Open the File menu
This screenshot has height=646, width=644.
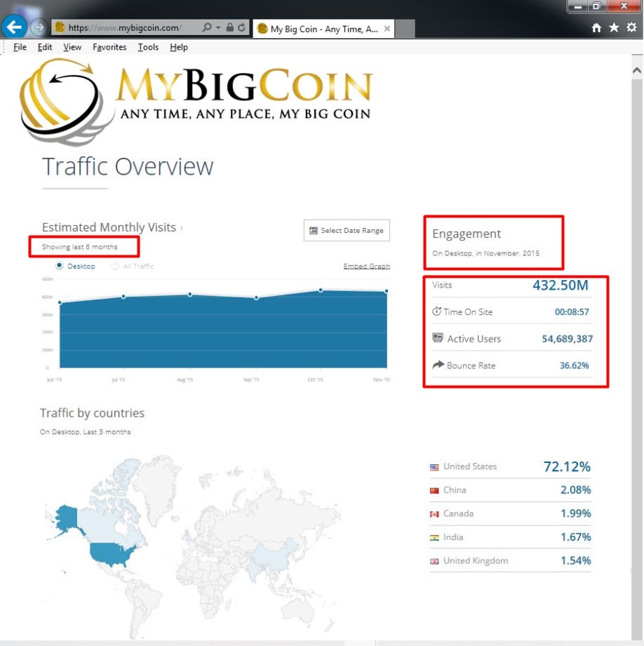(x=20, y=47)
